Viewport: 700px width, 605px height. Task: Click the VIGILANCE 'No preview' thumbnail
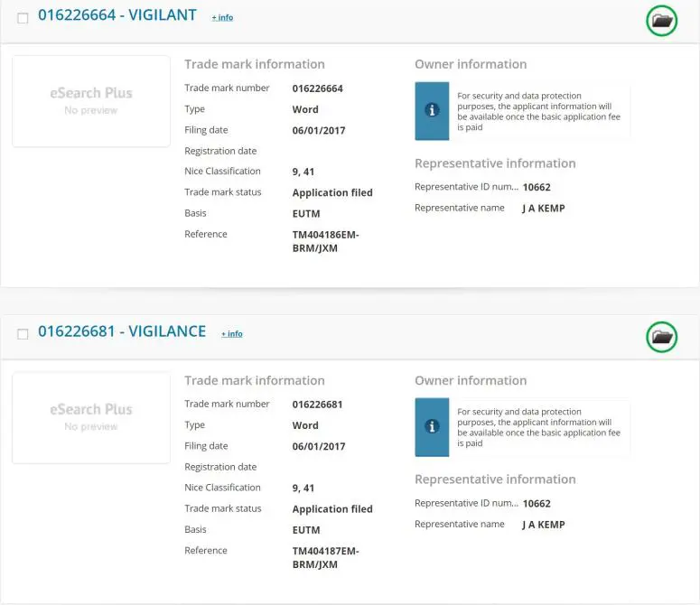click(91, 416)
